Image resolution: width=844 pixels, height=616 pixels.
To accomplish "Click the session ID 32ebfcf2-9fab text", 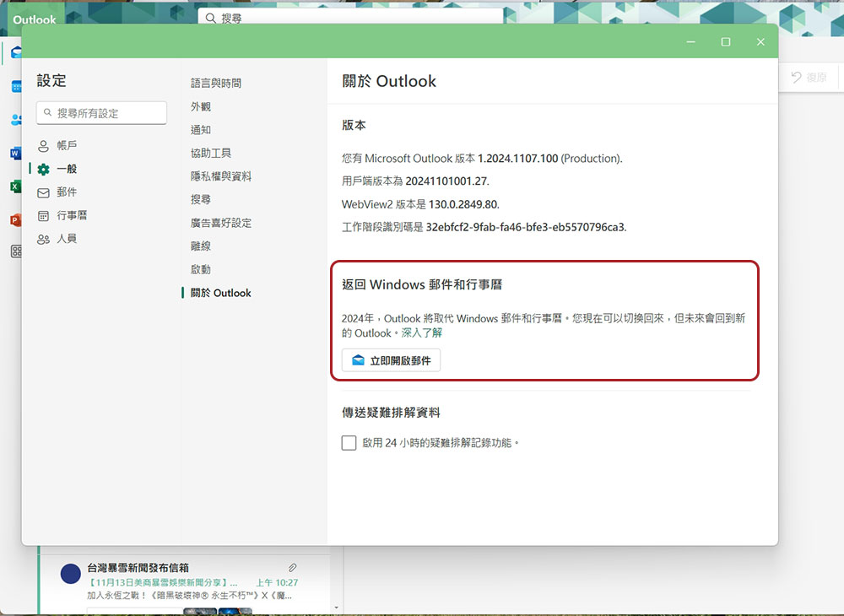I will (525, 227).
